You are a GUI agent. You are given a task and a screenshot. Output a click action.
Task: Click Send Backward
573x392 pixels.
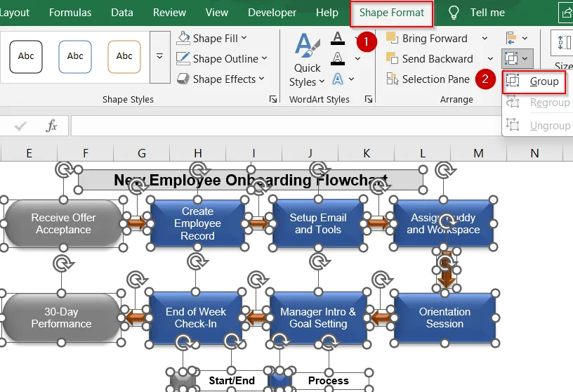tap(430, 58)
